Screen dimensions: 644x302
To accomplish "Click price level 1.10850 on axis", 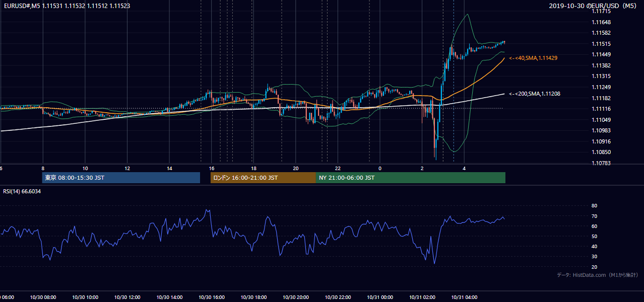I will pos(602,152).
